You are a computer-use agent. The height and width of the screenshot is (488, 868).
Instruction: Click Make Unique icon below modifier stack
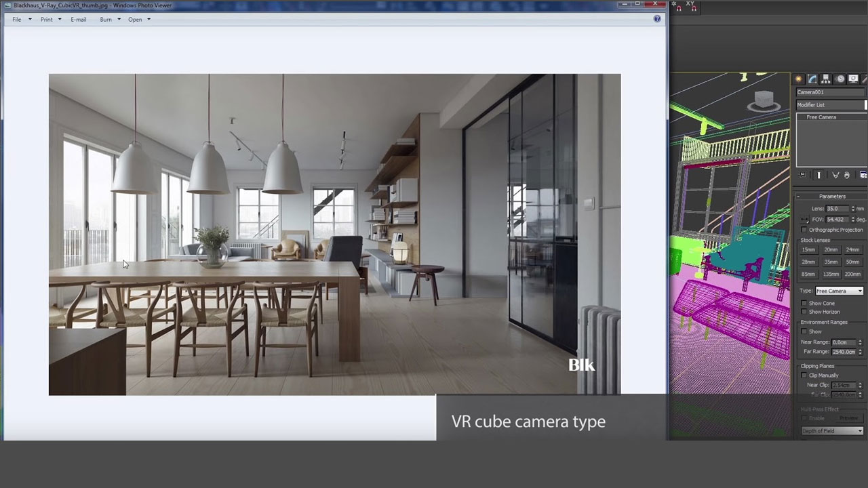point(835,175)
